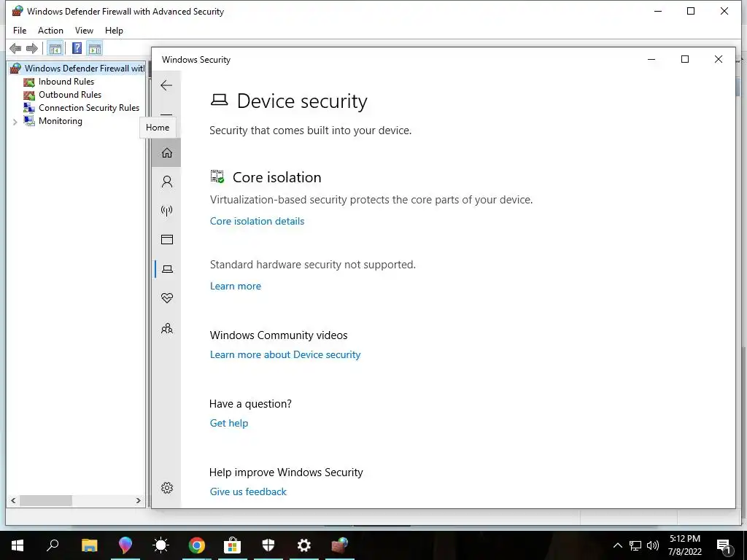The width and height of the screenshot is (747, 560).
Task: Select Outbound Rules in tree
Action: tap(70, 95)
